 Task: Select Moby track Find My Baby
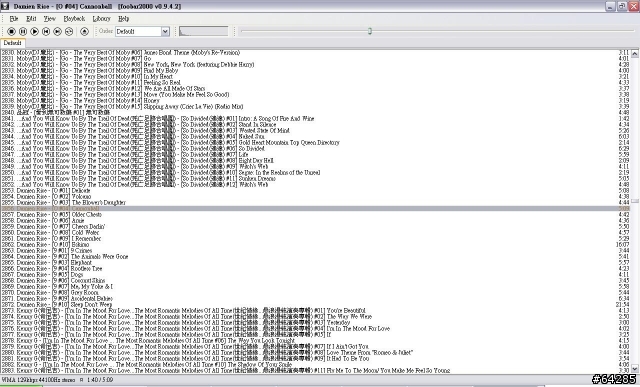click(x=315, y=71)
